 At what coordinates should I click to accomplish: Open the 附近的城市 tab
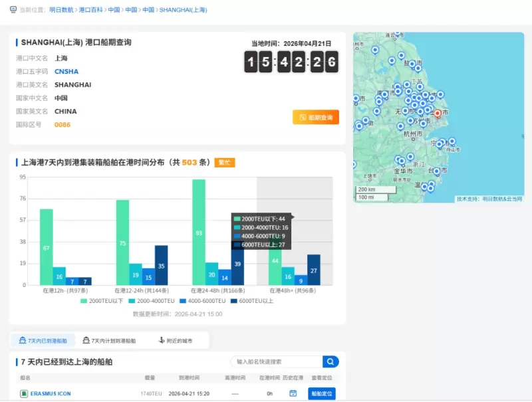pos(179,340)
